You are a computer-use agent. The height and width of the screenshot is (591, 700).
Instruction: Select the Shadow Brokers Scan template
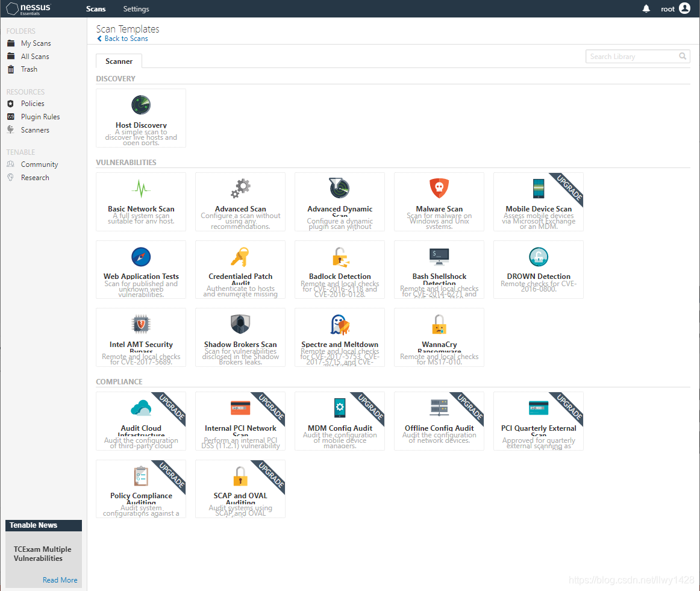[x=240, y=337]
